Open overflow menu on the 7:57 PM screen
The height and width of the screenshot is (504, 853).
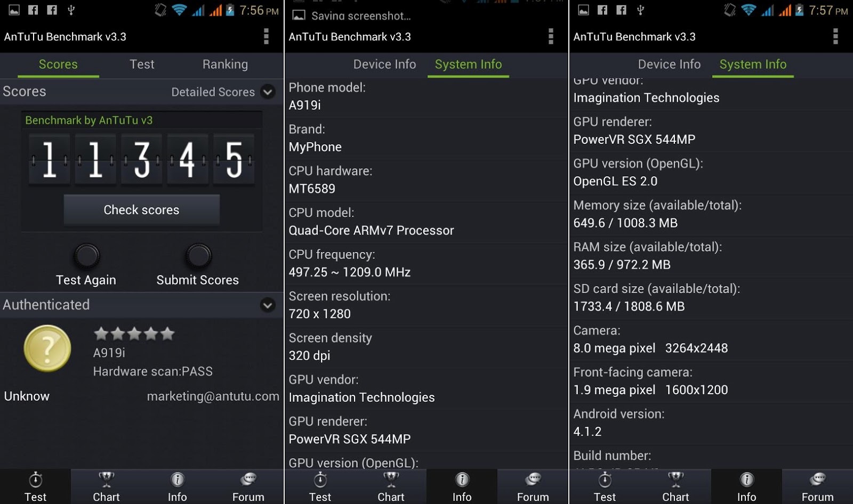coord(835,36)
